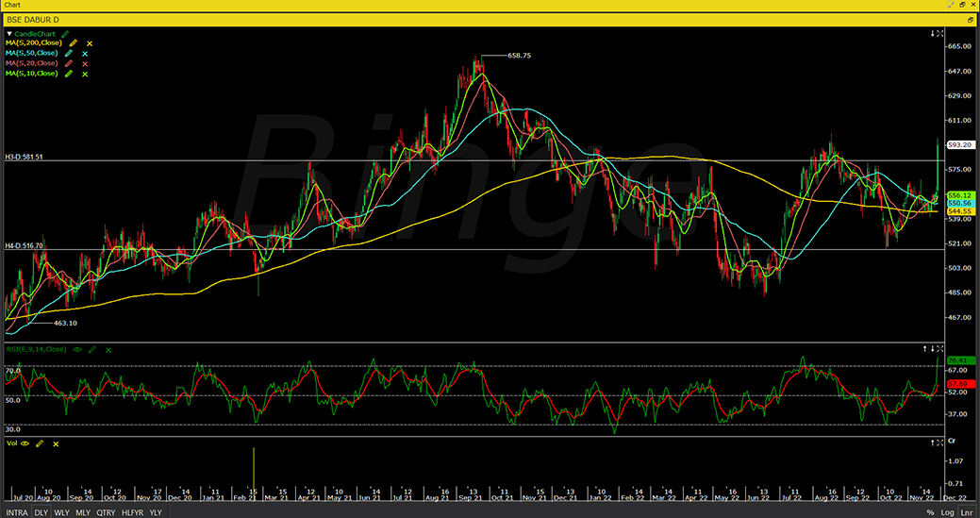Switch to INTRA timeframe tab
Viewport: 980px width, 518px height.
pos(17,512)
